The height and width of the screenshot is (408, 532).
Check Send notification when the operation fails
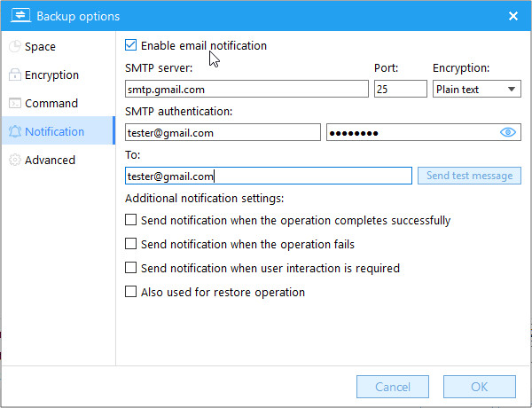131,244
